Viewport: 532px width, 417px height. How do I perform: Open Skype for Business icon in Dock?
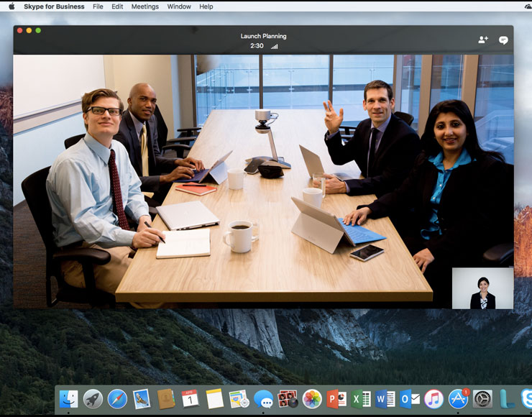click(x=526, y=399)
